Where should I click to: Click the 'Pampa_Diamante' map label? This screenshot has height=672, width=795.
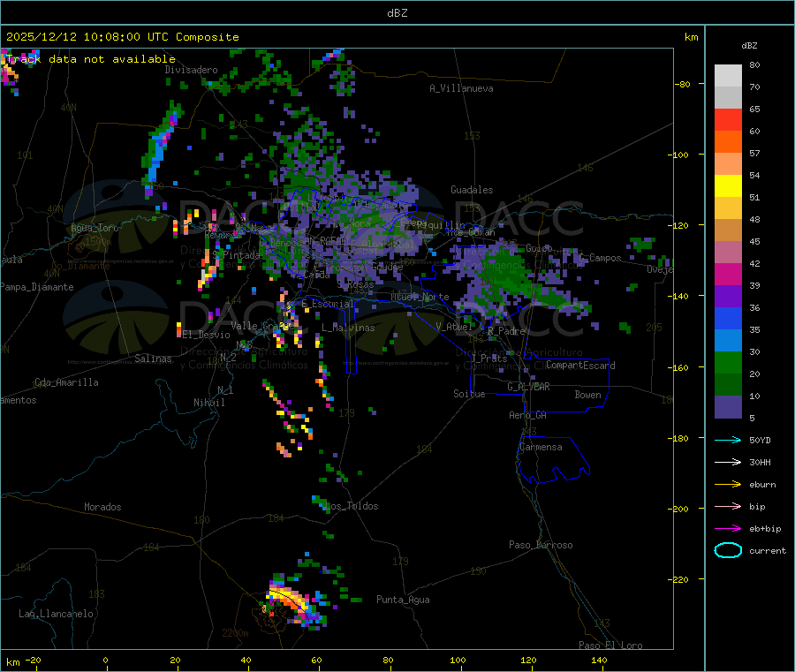click(37, 287)
